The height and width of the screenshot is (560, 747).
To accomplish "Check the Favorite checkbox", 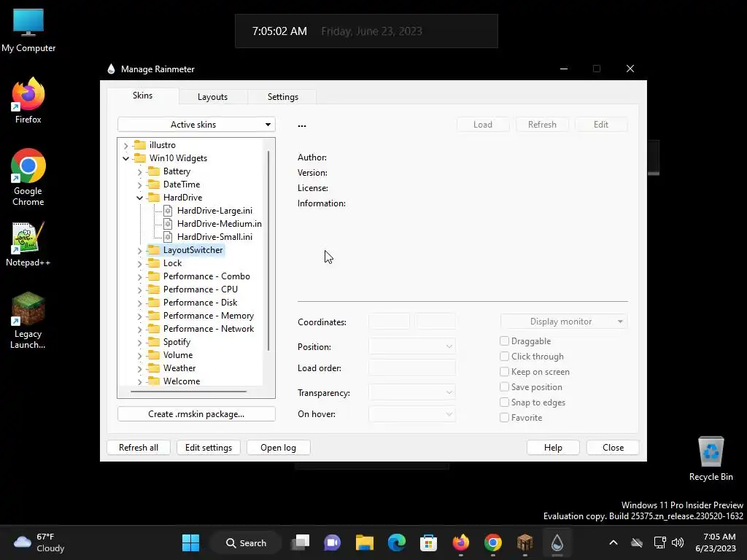I will point(504,418).
